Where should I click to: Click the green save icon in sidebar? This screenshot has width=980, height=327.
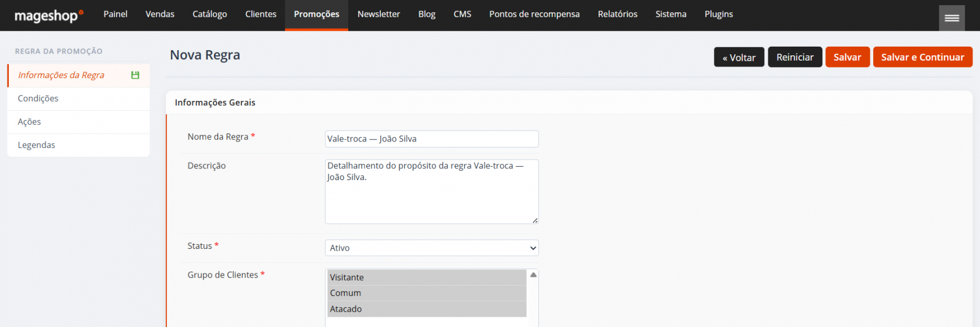(135, 75)
